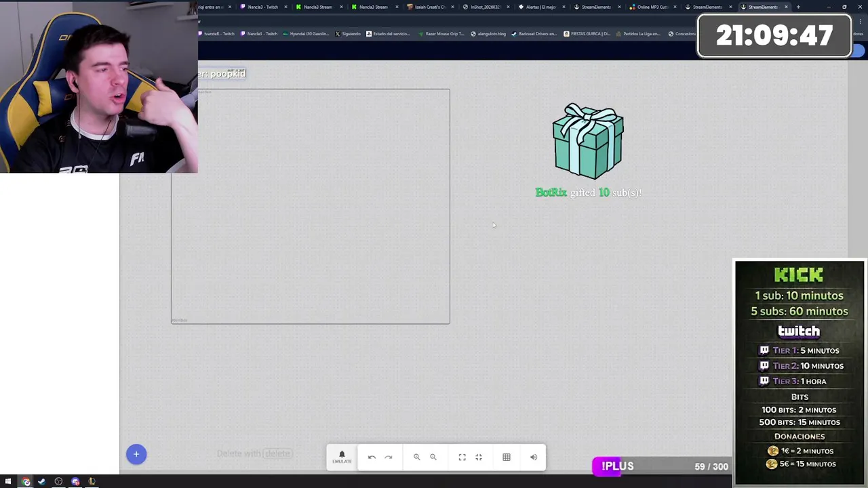Expand canvas to fullscreen view
Viewport: 868px width, 488px height.
tap(462, 457)
